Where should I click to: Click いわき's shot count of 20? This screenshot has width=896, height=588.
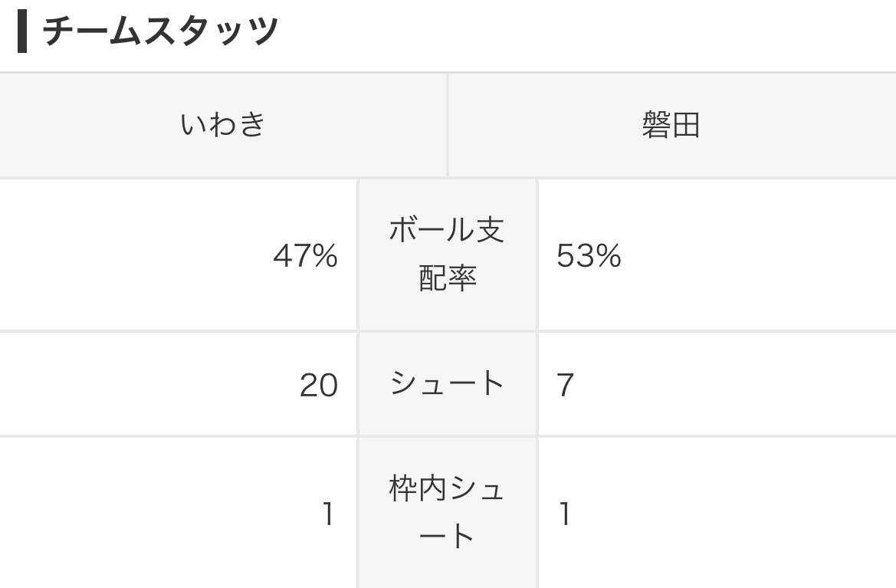click(318, 385)
